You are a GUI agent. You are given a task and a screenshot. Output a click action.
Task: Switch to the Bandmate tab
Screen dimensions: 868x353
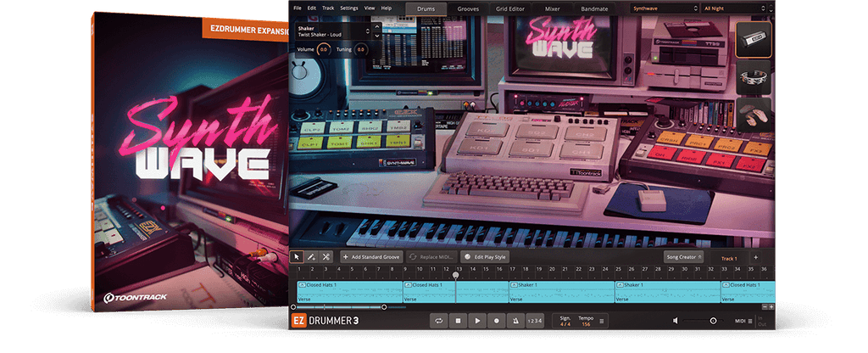pyautogui.click(x=594, y=8)
